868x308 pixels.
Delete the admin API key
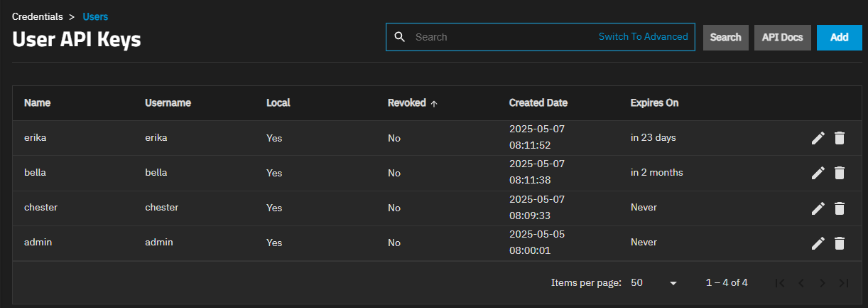point(840,243)
